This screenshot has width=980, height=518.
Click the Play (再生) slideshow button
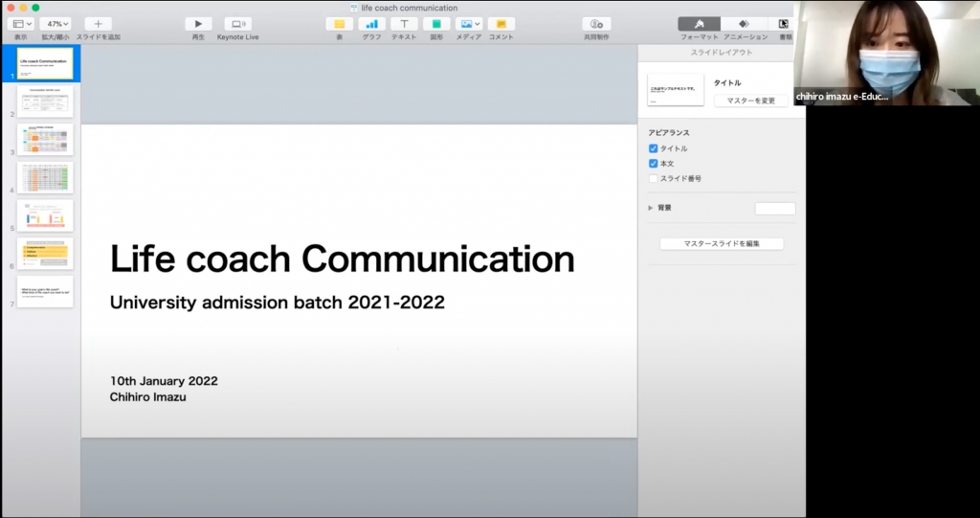(x=198, y=24)
